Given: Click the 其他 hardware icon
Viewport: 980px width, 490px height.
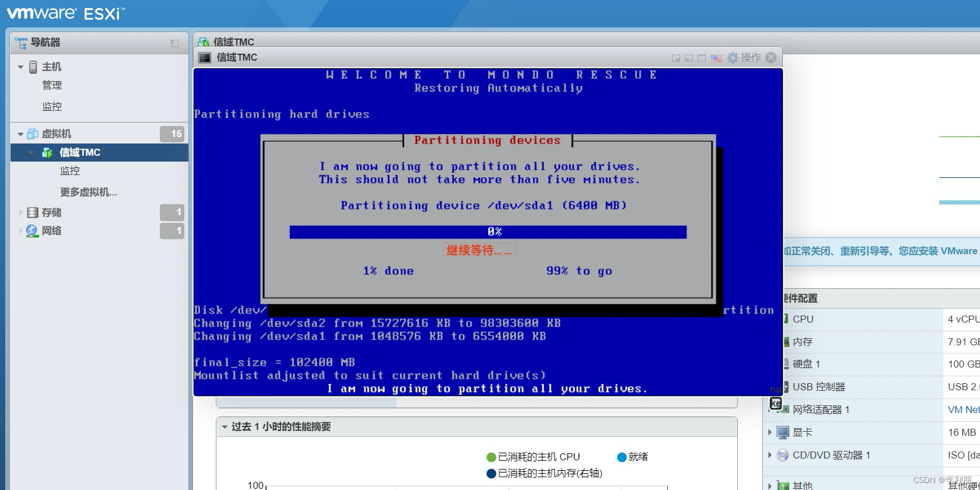Looking at the screenshot, I should pos(783,485).
